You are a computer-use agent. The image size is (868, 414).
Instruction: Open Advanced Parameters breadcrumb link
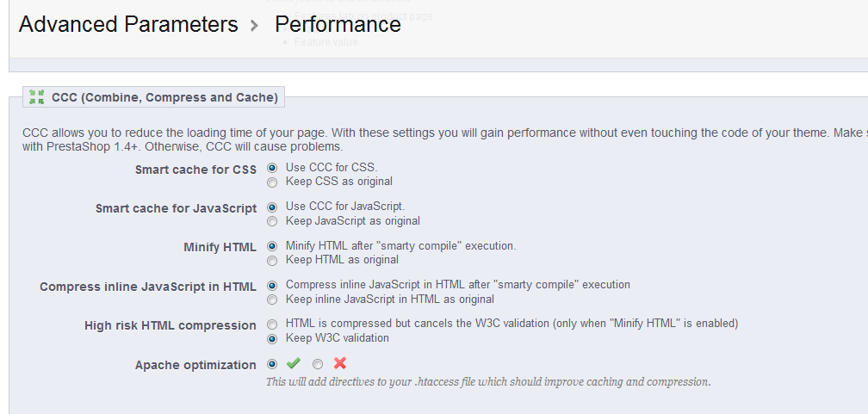coord(128,24)
